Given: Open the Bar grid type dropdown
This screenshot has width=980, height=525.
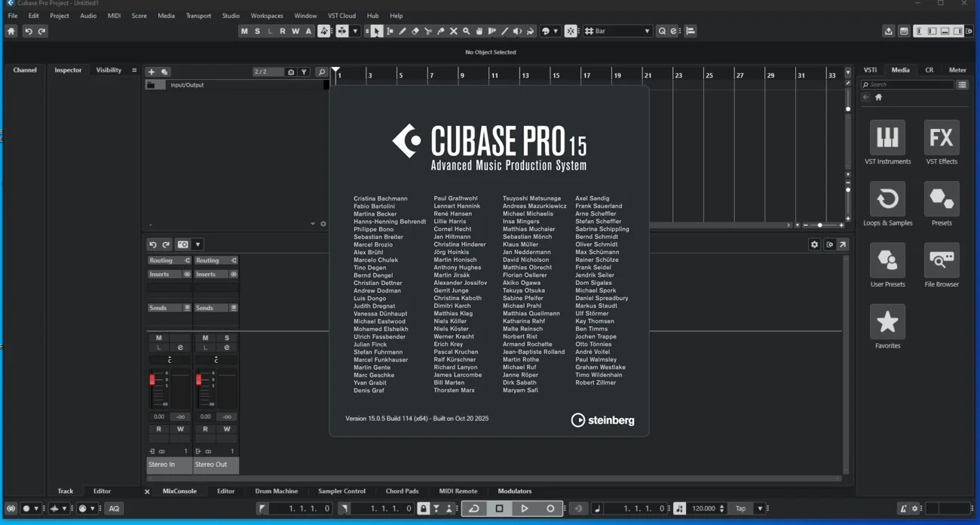Looking at the screenshot, I should tap(618, 31).
